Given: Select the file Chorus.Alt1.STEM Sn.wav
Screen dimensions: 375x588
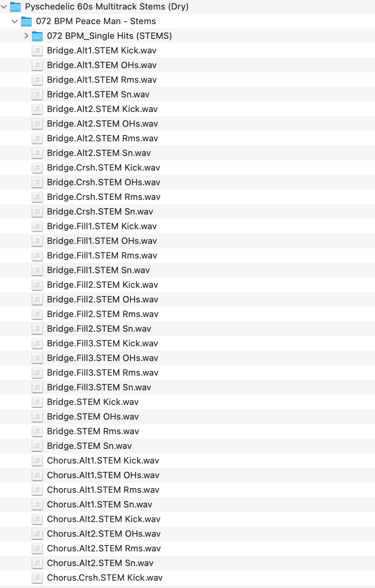Looking at the screenshot, I should click(x=99, y=505).
